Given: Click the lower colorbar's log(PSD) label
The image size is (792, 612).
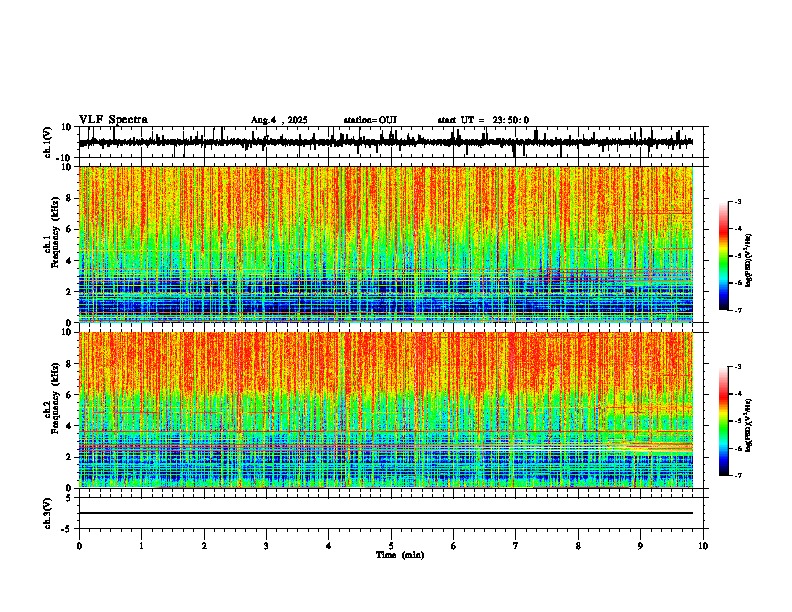Looking at the screenshot, I should (748, 425).
